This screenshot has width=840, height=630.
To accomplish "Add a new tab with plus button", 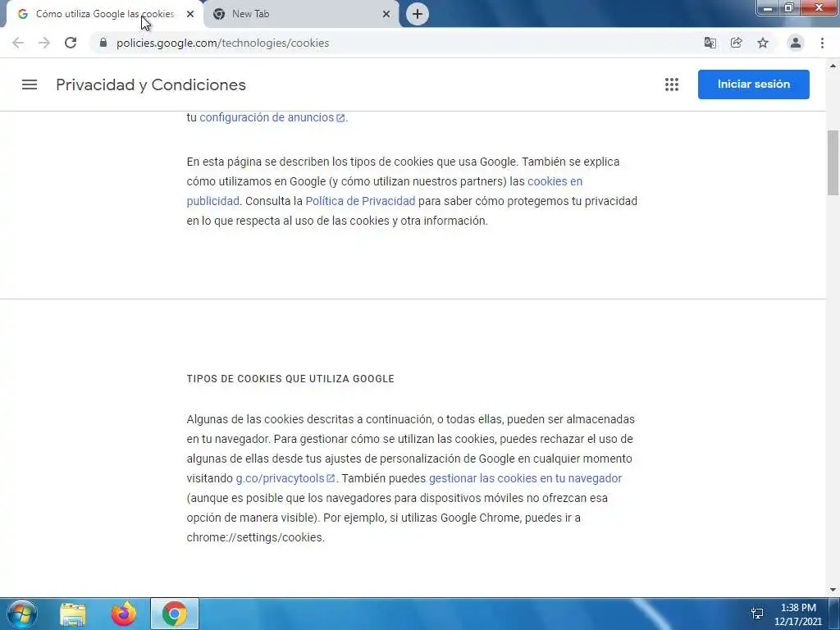I will (418, 14).
